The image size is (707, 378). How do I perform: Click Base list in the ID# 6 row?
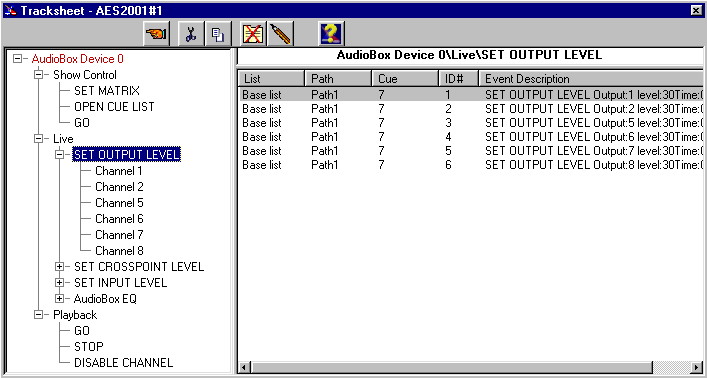(262, 165)
